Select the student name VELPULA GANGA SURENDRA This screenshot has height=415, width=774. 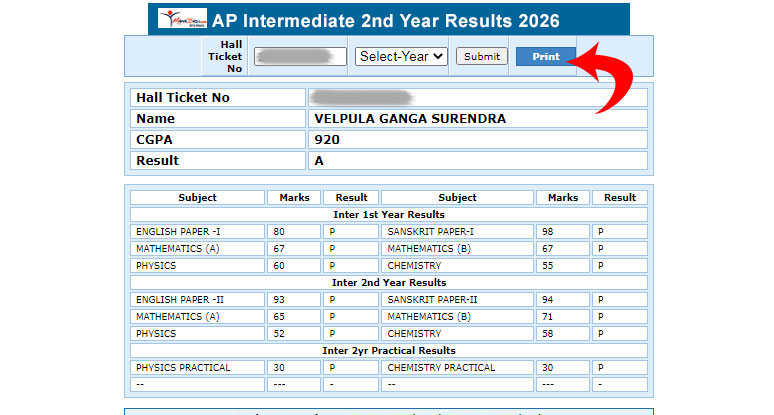pos(410,119)
